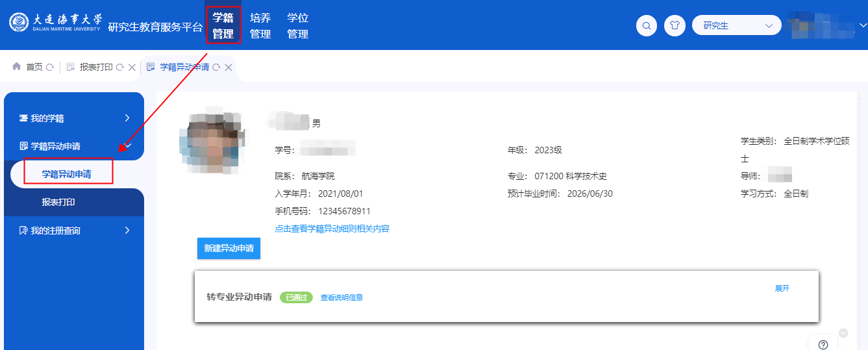Open the 培养管理 top menu
The image size is (868, 350).
[260, 26]
